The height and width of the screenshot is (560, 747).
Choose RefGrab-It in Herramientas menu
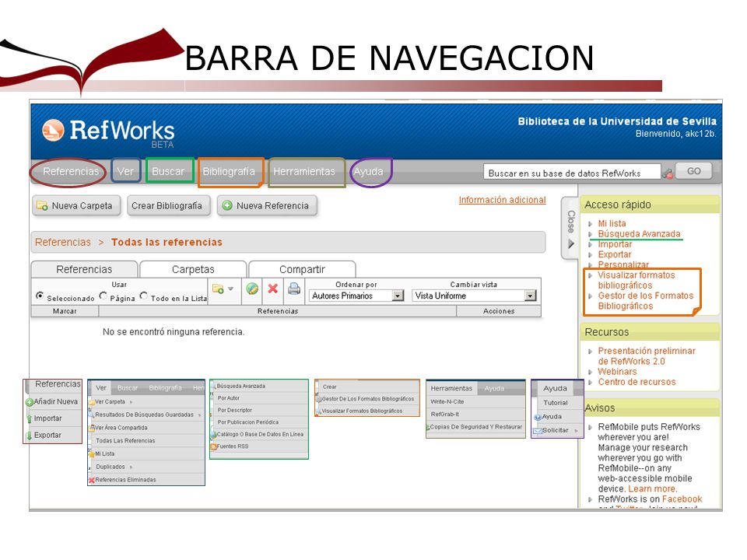click(445, 415)
